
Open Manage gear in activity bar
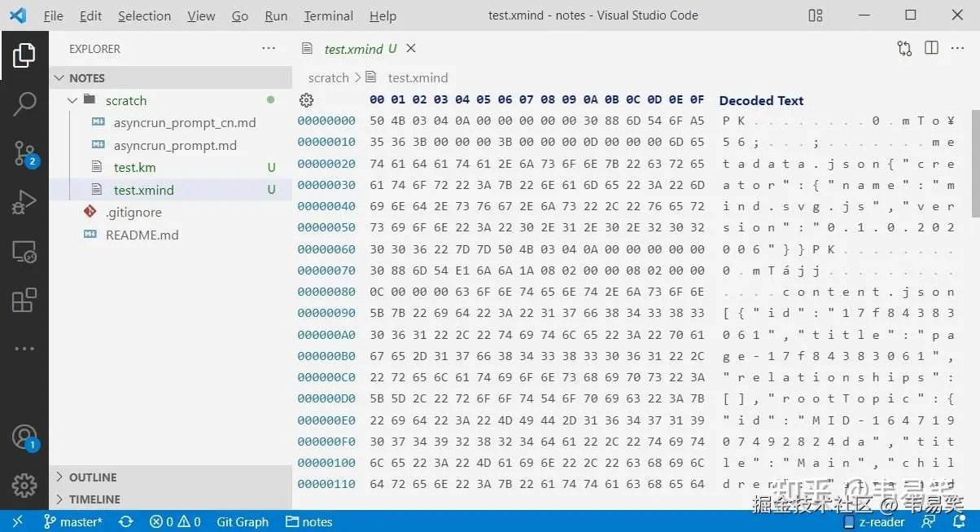(24, 486)
